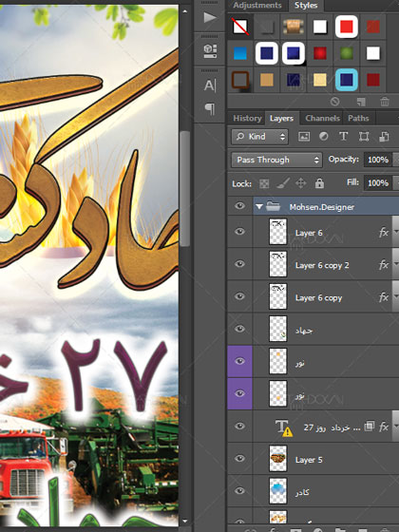Screen dimensions: 399x532
Task: Hide the 27 text layer
Action: (239, 426)
